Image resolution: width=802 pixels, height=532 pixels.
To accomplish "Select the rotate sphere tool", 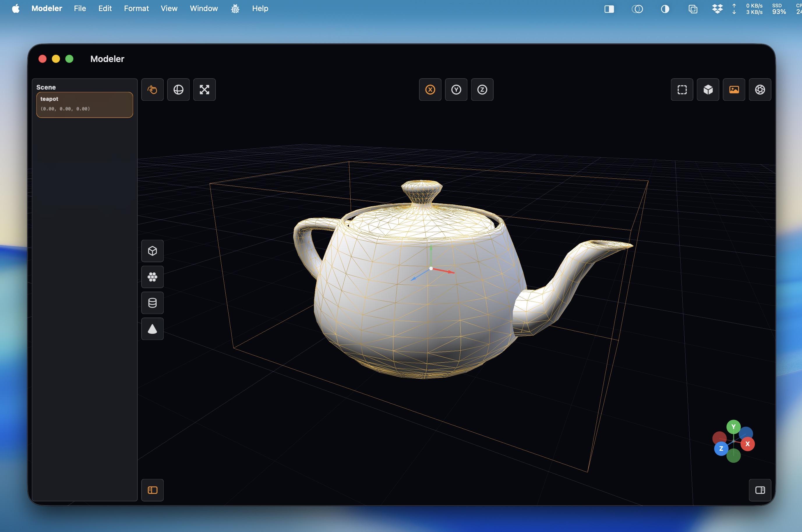I will click(179, 90).
